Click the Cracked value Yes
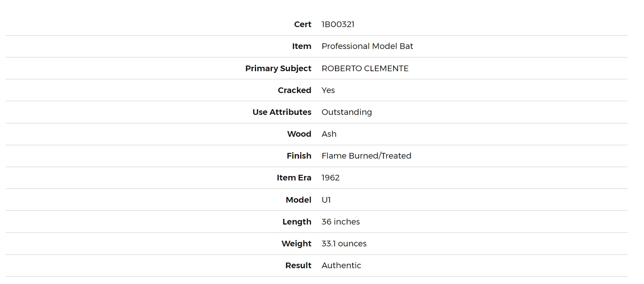The width and height of the screenshot is (644, 284). point(328,90)
